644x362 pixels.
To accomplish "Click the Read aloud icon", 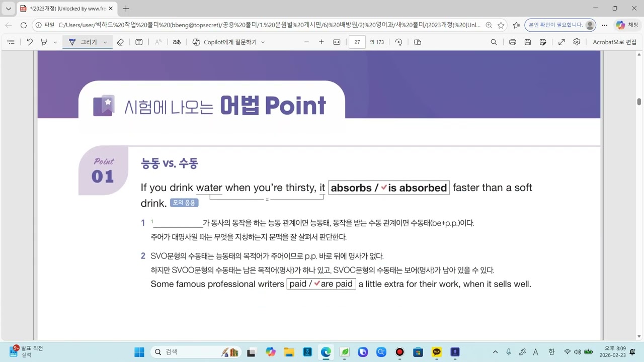I will point(158,42).
